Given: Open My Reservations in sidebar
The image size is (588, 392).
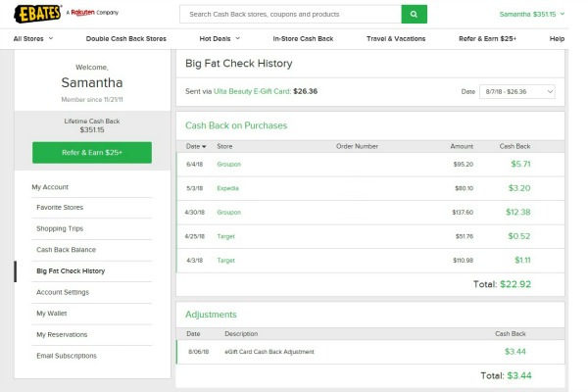Looking at the screenshot, I should click(x=62, y=334).
